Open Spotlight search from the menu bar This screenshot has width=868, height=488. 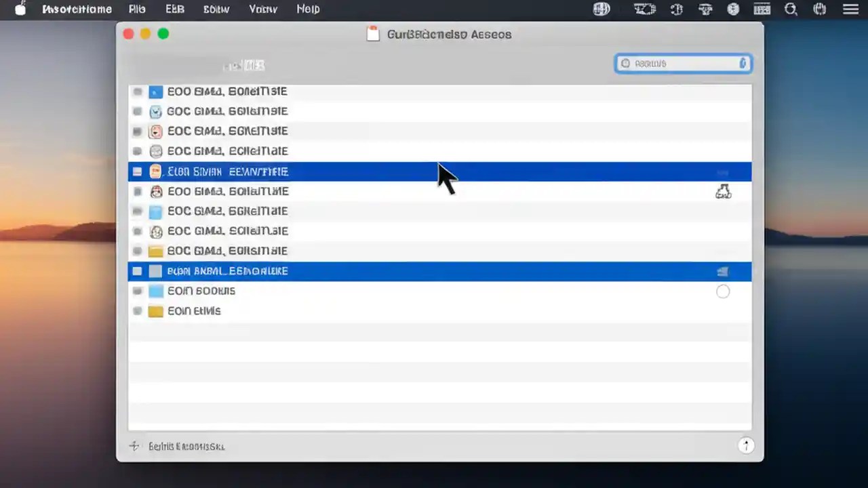click(791, 9)
